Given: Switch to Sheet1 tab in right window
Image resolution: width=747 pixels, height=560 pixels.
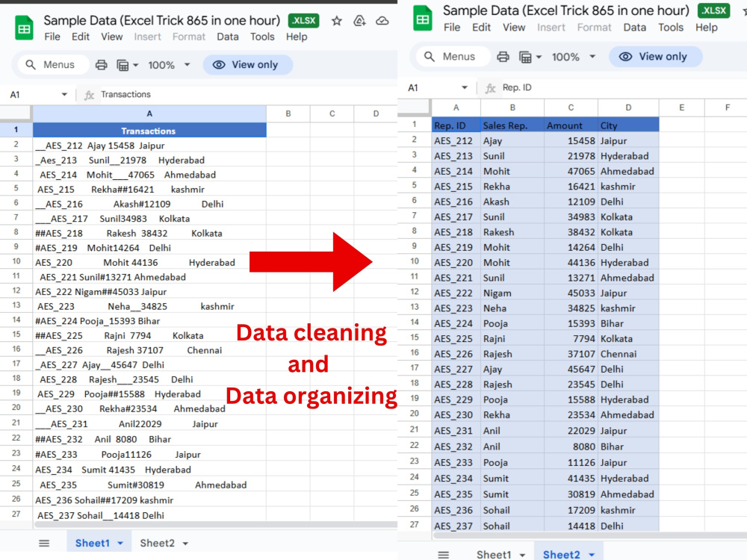Looking at the screenshot, I should pos(494,555).
